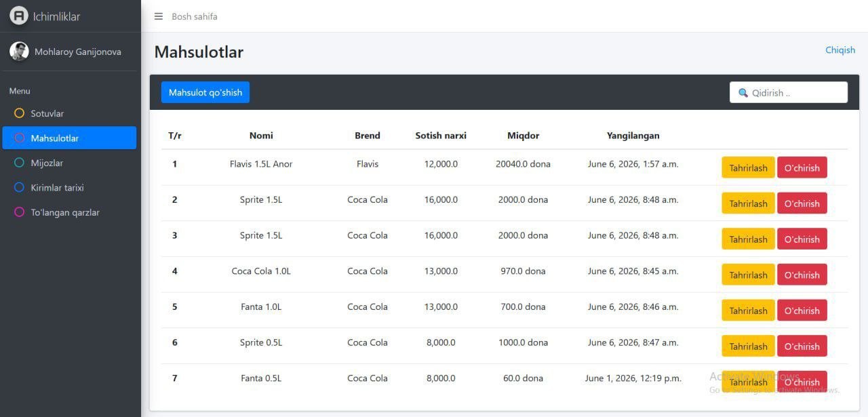Click the June 6, 2026, 8:45 a.m. date
The height and width of the screenshot is (417, 868).
point(633,271)
